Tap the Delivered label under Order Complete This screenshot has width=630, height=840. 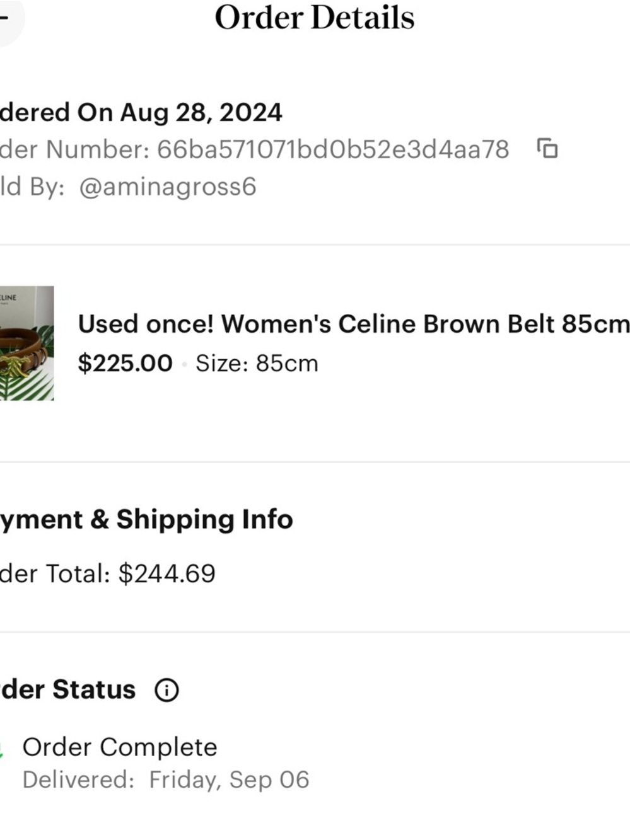78,780
